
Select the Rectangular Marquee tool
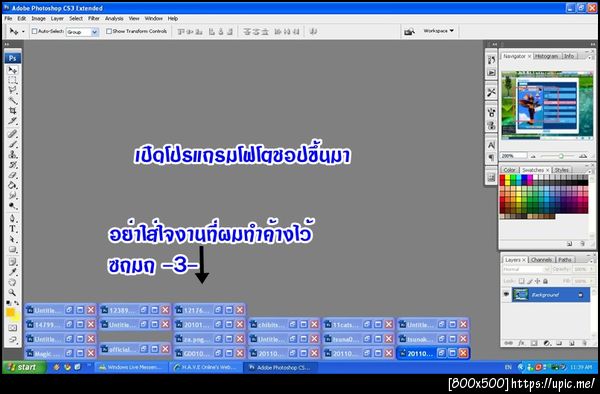(x=13, y=80)
